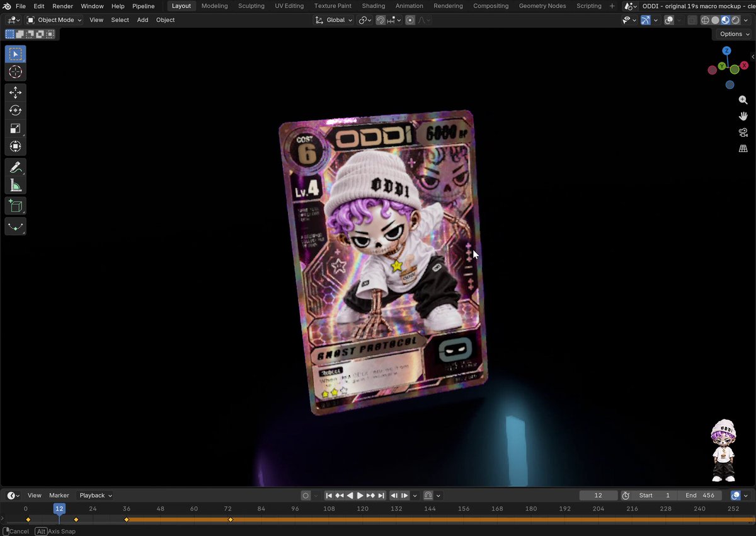Toggle perspective/orthographic grid view icon
Screen dimensions: 756x536
click(743, 149)
